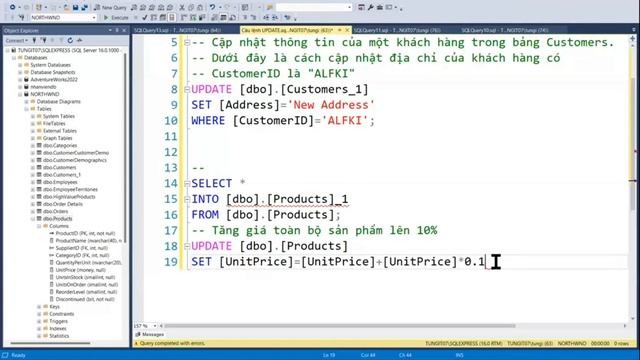Image resolution: width=640 pixels, height=360 pixels.
Task: Select the dbo.Categories table
Action: coord(60,145)
